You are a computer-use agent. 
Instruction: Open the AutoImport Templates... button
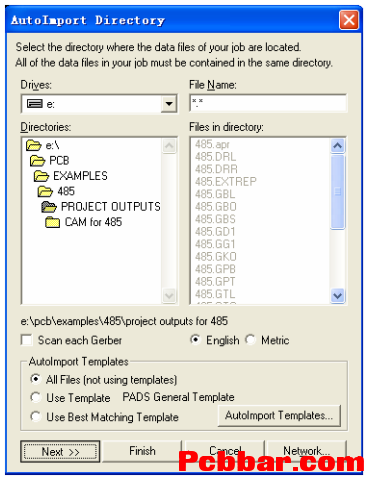pyautogui.click(x=279, y=416)
